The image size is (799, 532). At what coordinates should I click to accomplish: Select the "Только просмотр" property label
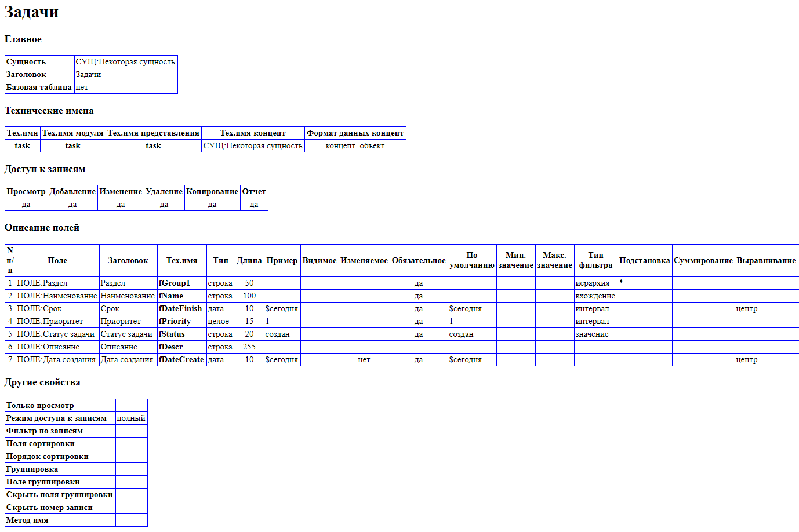click(x=60, y=405)
